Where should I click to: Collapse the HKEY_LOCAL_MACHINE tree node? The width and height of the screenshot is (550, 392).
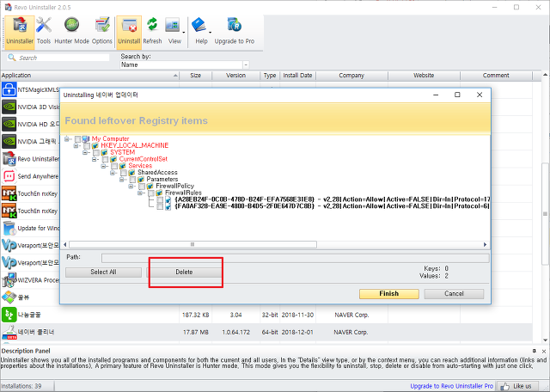point(76,145)
